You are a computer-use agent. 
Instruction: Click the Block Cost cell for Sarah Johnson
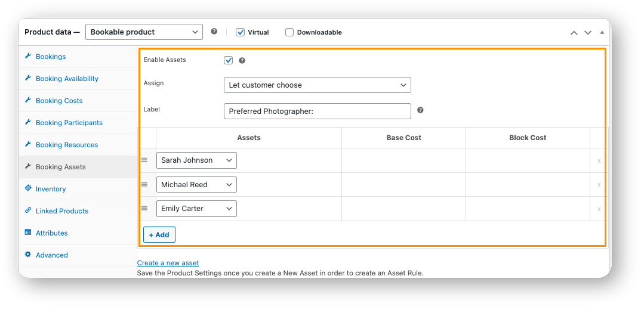tap(528, 160)
